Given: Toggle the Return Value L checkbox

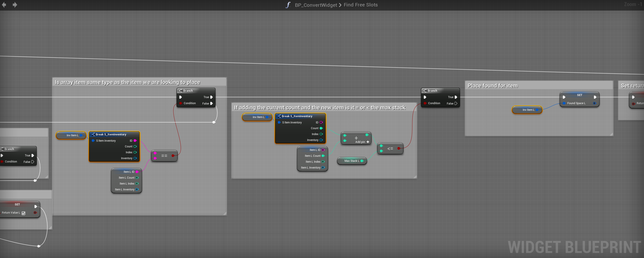Looking at the screenshot, I should (x=23, y=213).
